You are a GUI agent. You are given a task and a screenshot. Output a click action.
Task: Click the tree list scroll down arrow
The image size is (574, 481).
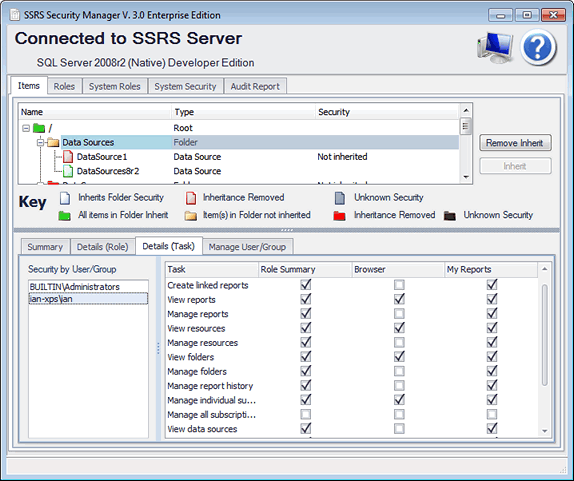(x=466, y=177)
